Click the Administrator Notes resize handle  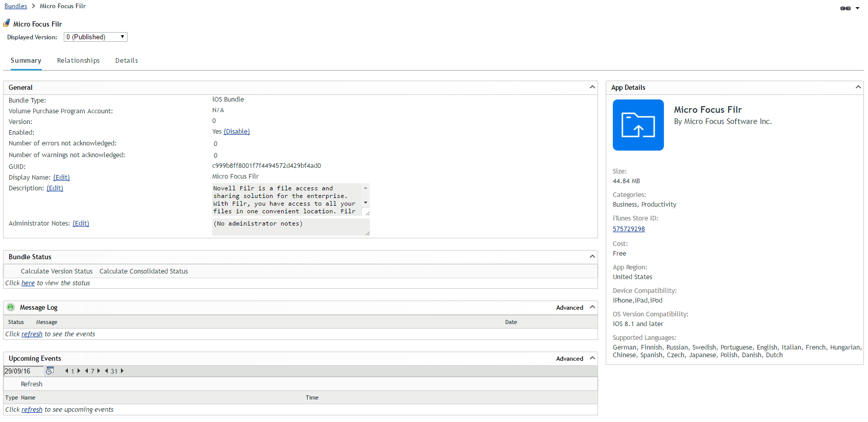point(367,233)
